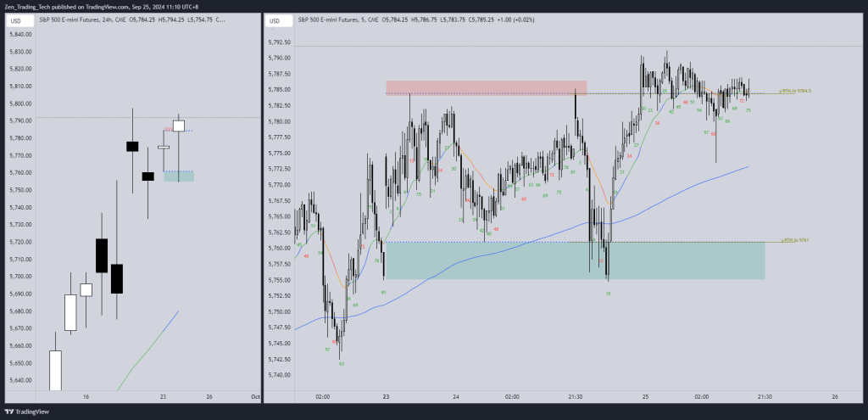Select the small teal box on the left chart

point(178,176)
